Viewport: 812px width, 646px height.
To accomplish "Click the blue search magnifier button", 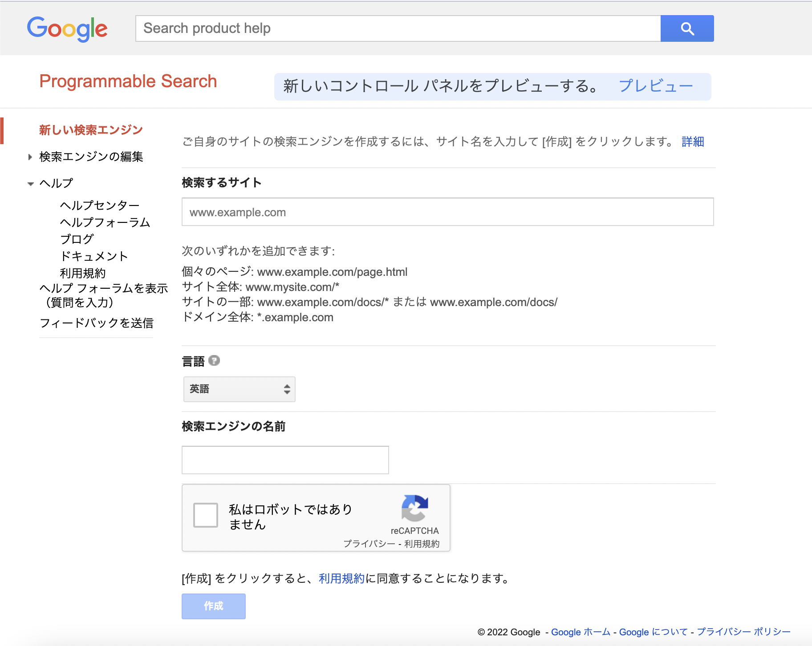I will click(687, 28).
